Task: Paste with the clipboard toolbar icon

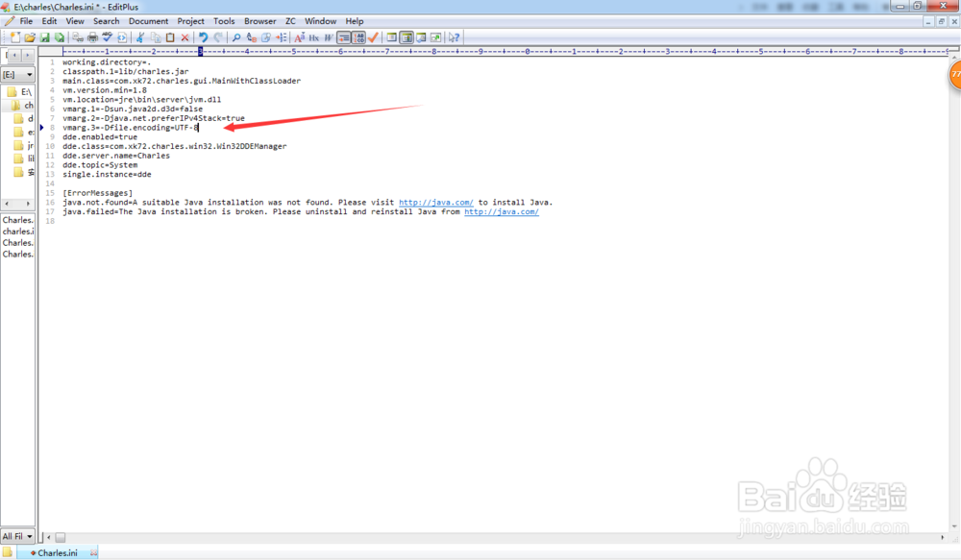Action: (170, 37)
